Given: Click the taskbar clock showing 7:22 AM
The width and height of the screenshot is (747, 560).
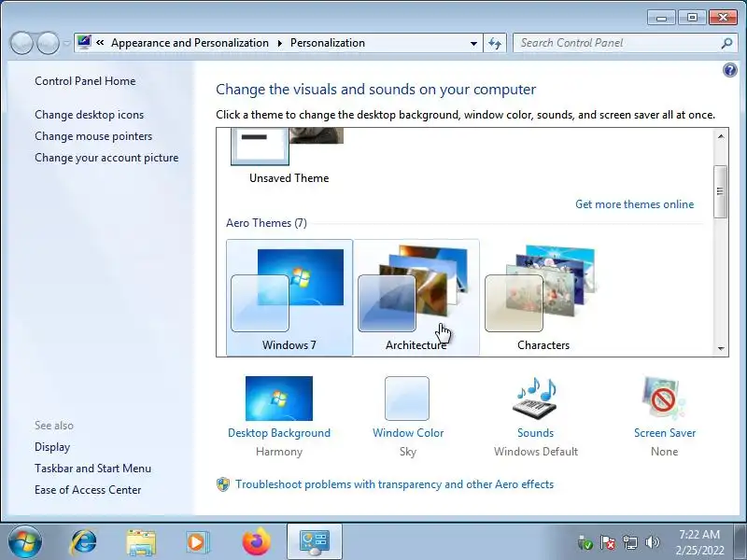Looking at the screenshot, I should coord(699,542).
